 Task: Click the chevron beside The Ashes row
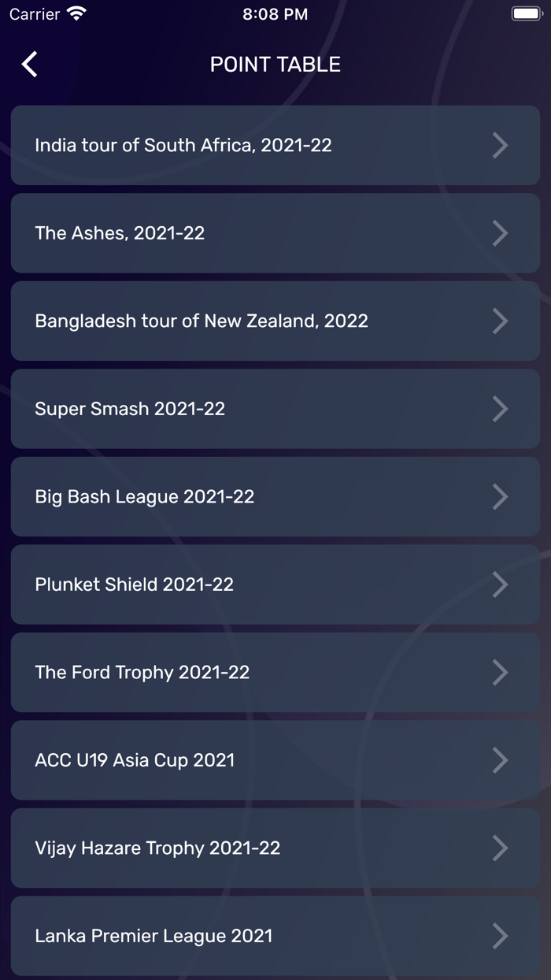pyautogui.click(x=501, y=233)
